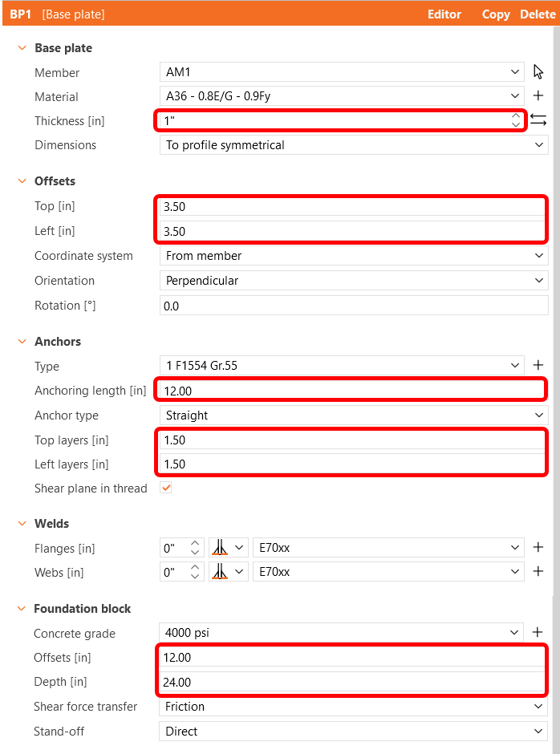Increase Thickness with the up stepper arrow
Viewport: 560px width, 754px height.
tap(516, 115)
